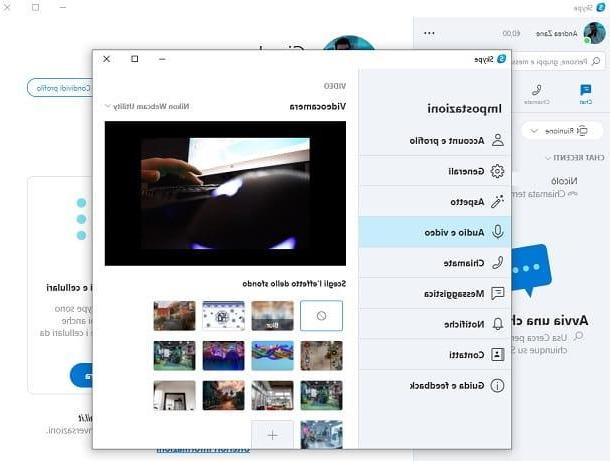
Task: Click the Andrea Zane name text
Action: pyautogui.click(x=556, y=34)
